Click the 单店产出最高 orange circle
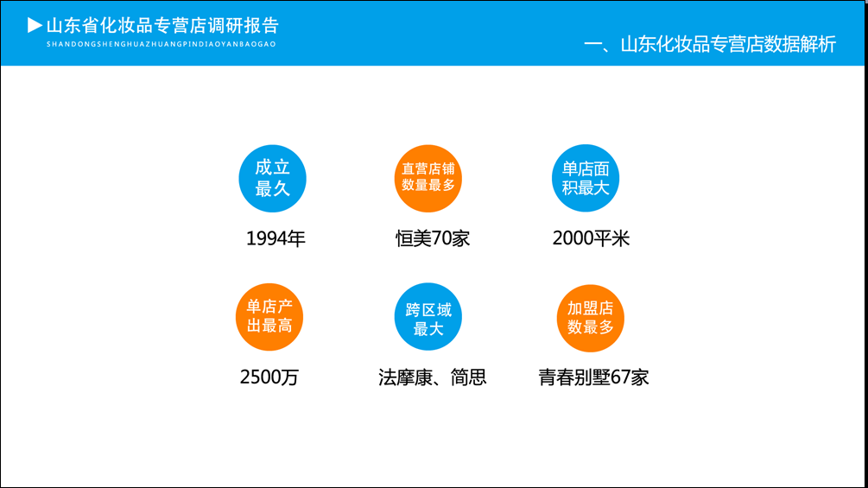This screenshot has height=488, width=868. (x=269, y=317)
